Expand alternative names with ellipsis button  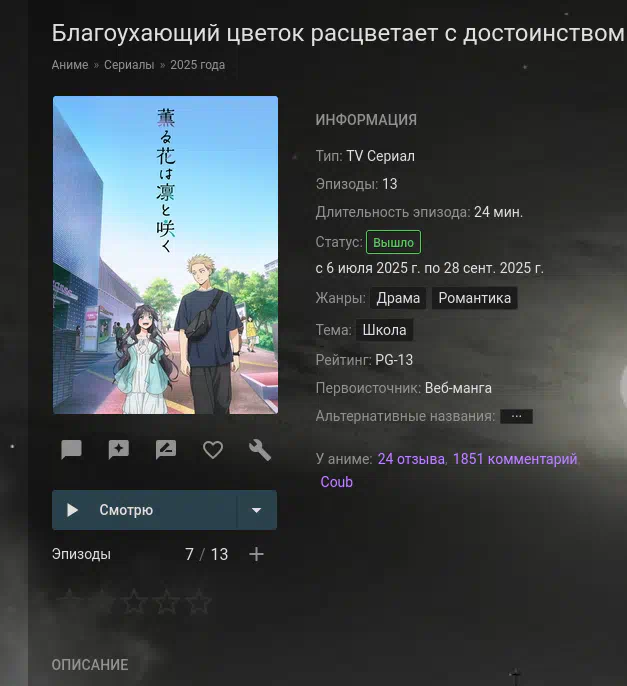[x=516, y=416]
